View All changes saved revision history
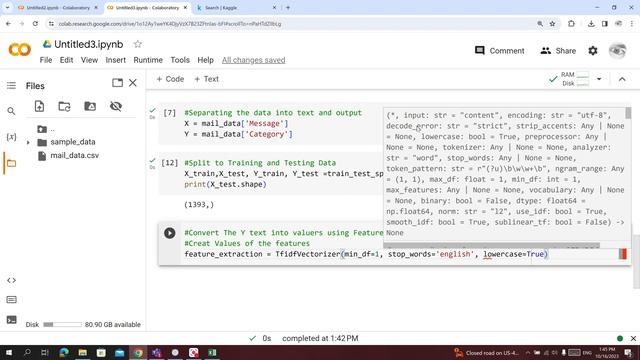Screen dimensions: 640x360 pos(253,60)
